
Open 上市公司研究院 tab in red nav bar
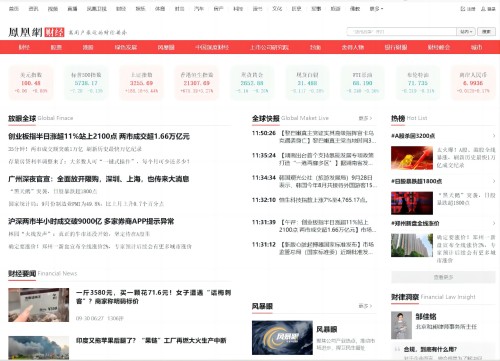[x=269, y=47]
